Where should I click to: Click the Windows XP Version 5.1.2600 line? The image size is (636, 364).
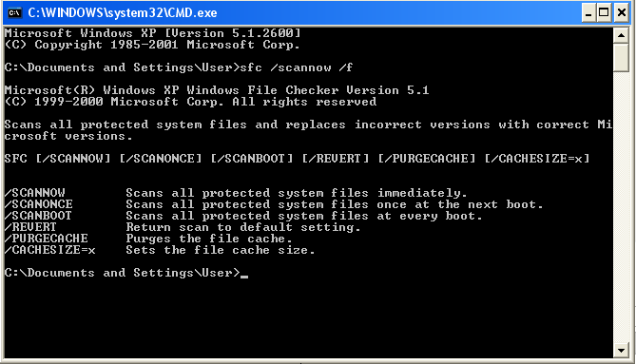[152, 33]
